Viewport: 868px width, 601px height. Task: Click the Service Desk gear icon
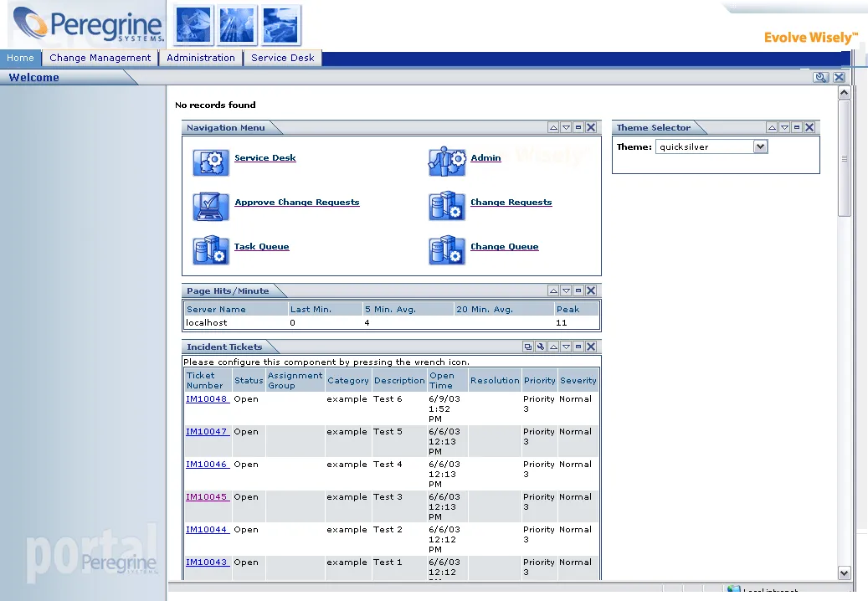pos(211,162)
